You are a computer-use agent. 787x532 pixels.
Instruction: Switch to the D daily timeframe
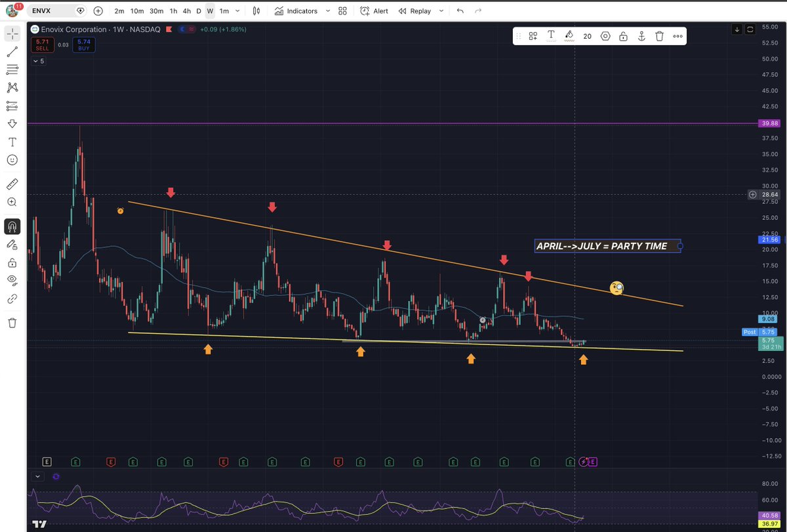pos(199,11)
